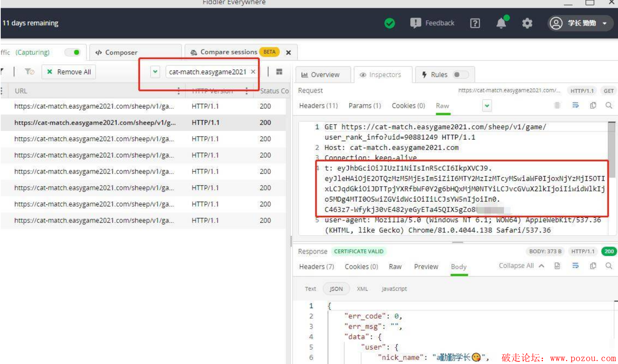The image size is (618, 364).
Task: Show request Cookies (0) tab
Action: pyautogui.click(x=408, y=106)
